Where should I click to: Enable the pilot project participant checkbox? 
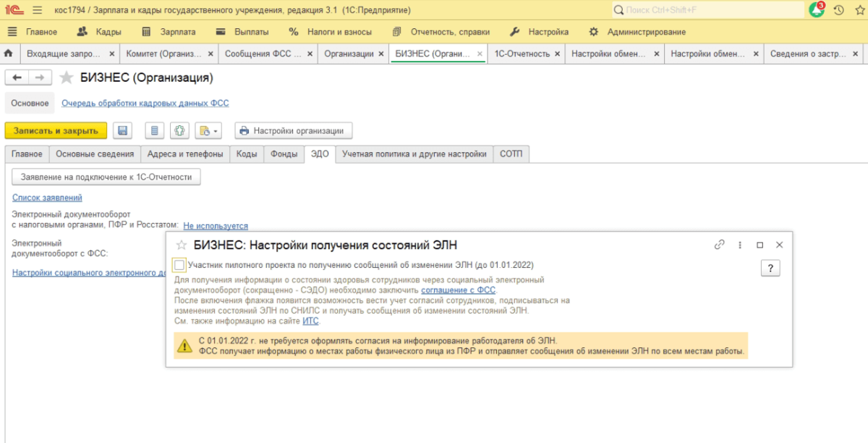pyautogui.click(x=179, y=265)
